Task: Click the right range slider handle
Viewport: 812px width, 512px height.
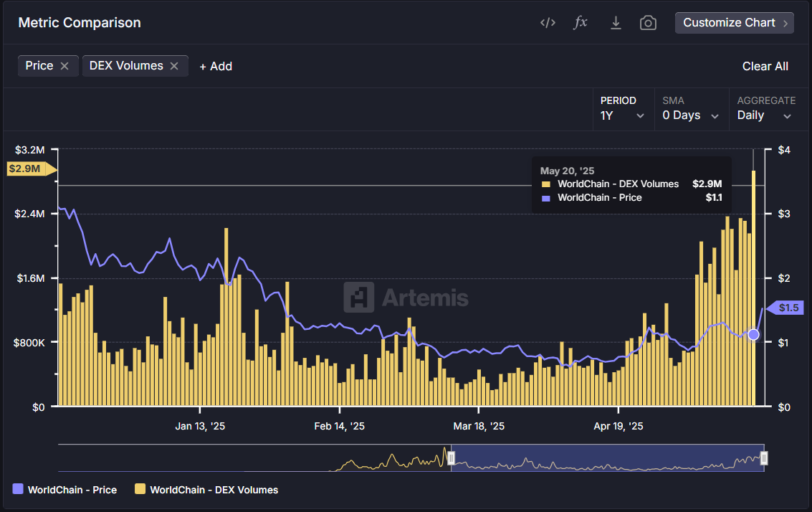Action: (x=764, y=458)
